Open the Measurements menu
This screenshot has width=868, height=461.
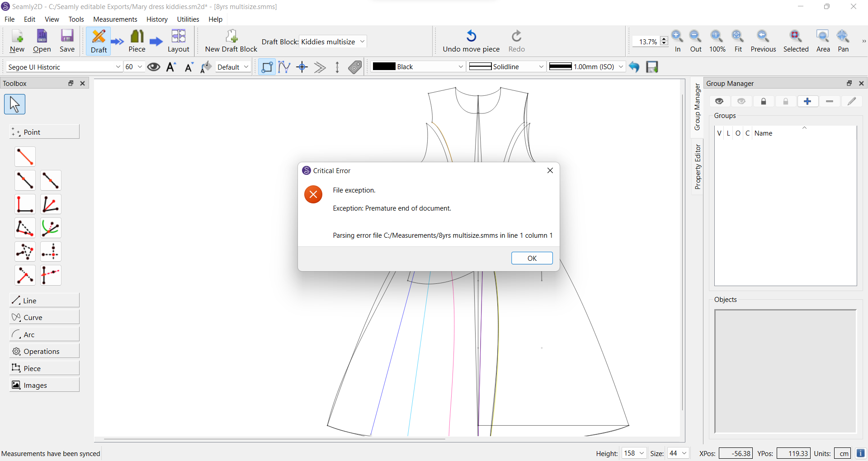[x=115, y=19]
